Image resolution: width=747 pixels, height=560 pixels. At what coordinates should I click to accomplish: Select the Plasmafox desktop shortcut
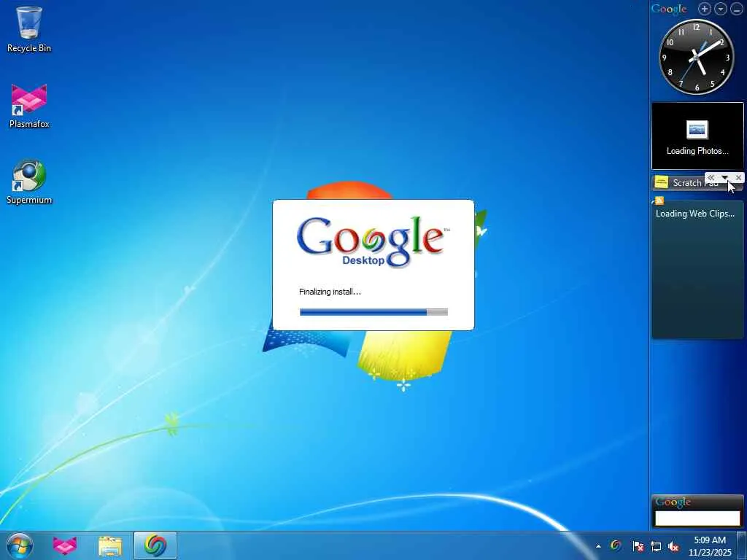(x=29, y=106)
